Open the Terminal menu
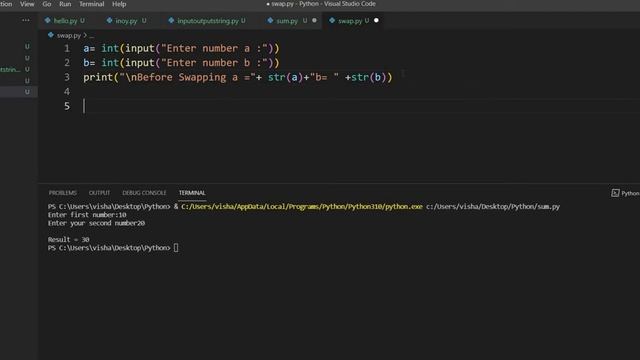The image size is (640, 360). pyautogui.click(x=91, y=4)
